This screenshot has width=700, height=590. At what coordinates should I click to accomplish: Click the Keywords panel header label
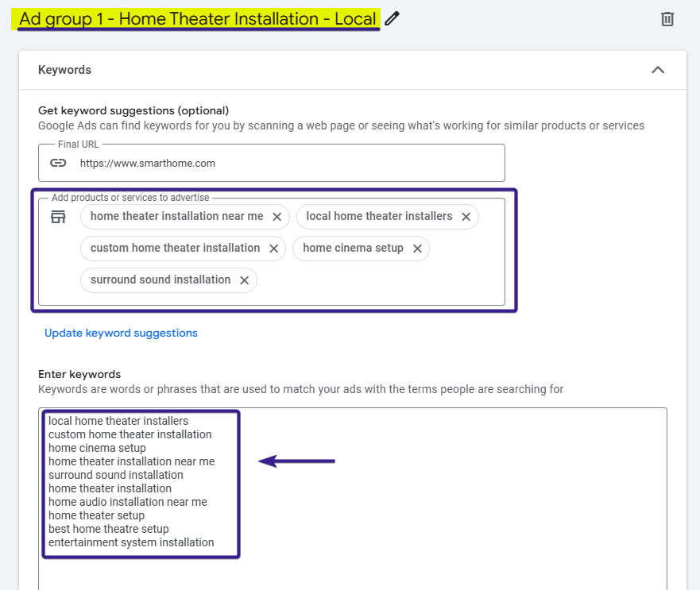pos(64,70)
